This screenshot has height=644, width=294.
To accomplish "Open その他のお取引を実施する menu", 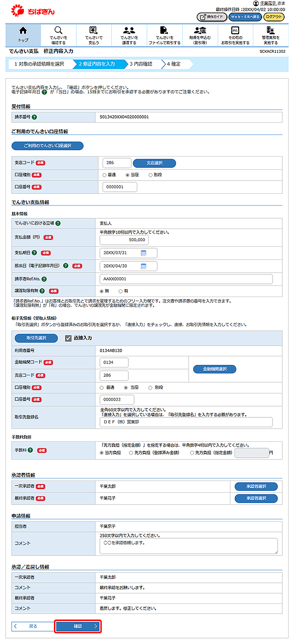I will 235,34.
